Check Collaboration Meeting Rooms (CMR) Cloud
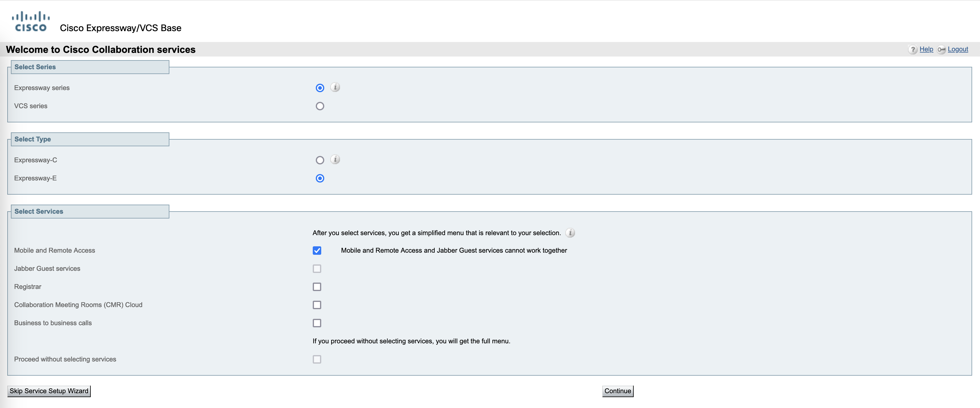Viewport: 980px width, 408px height. [x=316, y=305]
